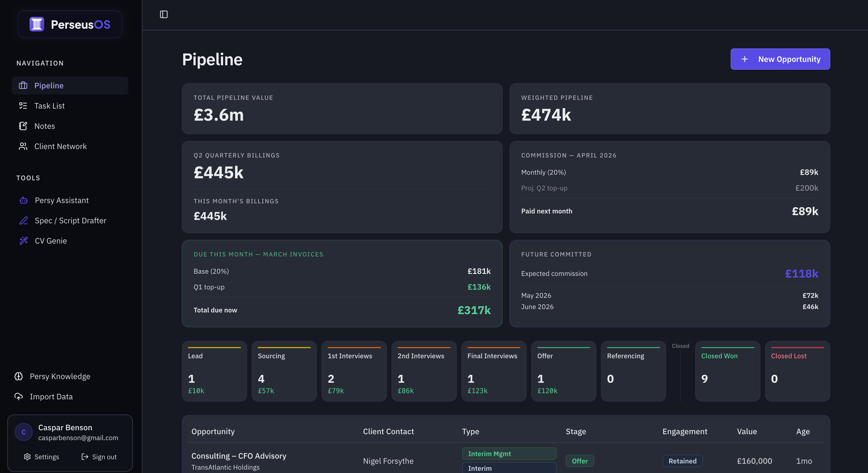Select the Sourcing stage card
The image size is (868, 473).
[284, 371]
